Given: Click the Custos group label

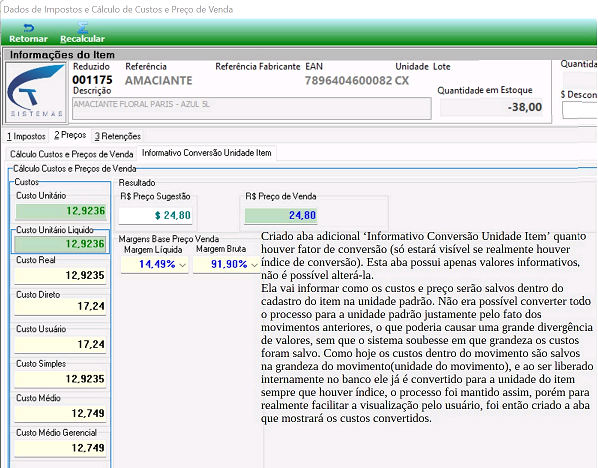Looking at the screenshot, I should (26, 182).
